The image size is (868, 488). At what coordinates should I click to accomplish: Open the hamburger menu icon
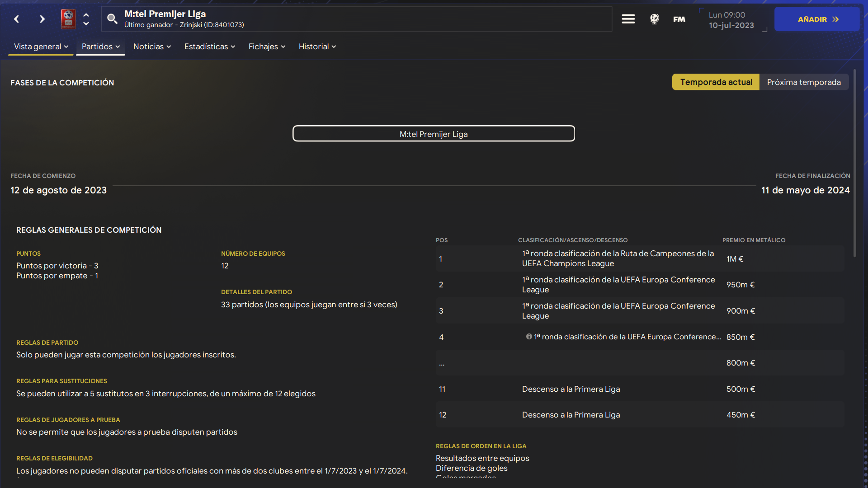628,19
